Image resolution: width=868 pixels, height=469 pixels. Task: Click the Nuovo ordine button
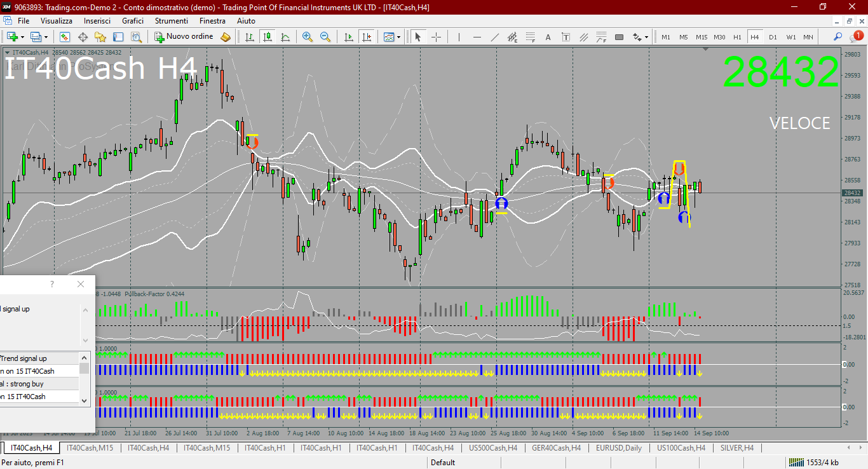(x=184, y=37)
